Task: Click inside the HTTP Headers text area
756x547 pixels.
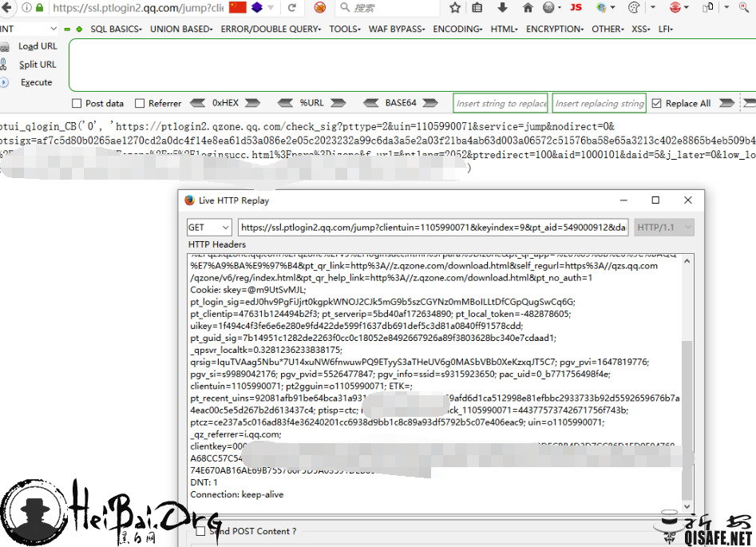Action: coord(434,383)
